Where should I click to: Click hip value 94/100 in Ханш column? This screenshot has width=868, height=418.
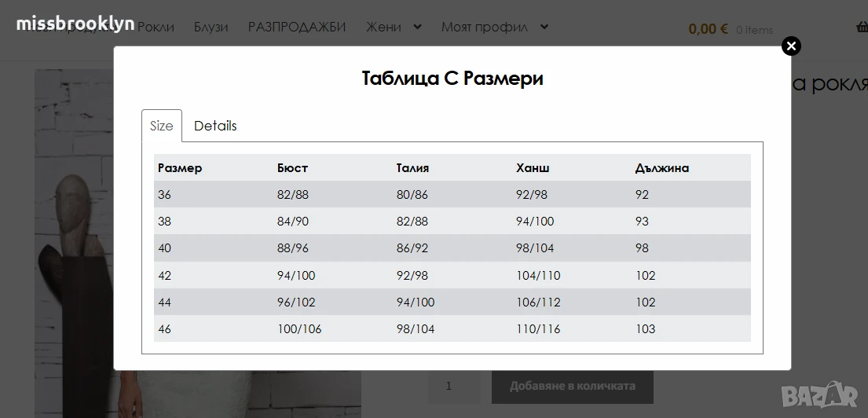pos(535,222)
